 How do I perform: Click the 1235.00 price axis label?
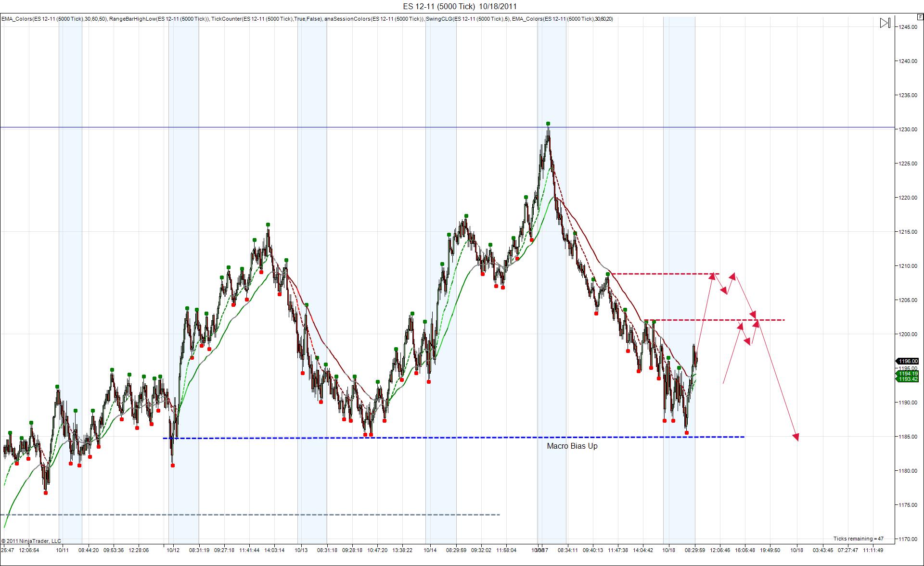(908, 95)
